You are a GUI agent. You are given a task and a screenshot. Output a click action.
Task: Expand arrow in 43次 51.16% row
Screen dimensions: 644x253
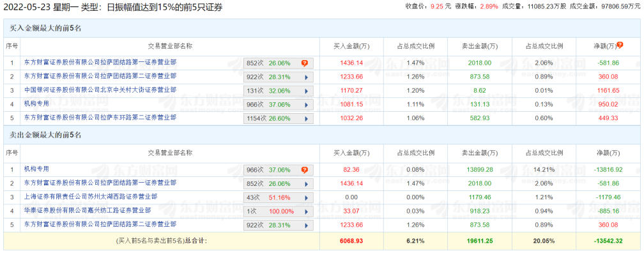(306, 198)
